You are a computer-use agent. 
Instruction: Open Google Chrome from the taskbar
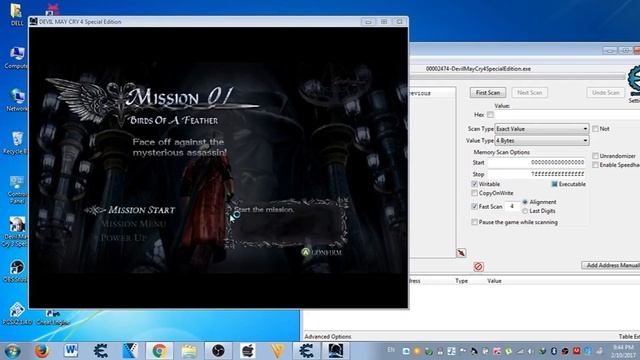tap(159, 351)
